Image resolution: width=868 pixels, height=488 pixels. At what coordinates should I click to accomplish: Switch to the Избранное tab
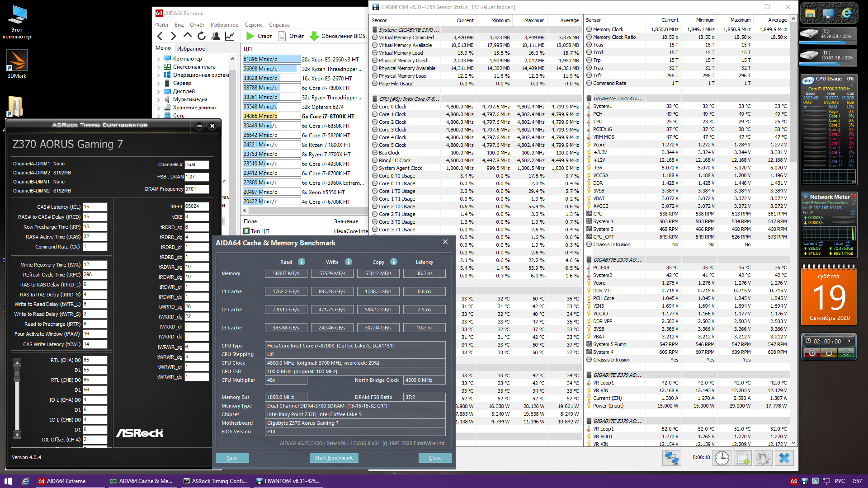191,48
